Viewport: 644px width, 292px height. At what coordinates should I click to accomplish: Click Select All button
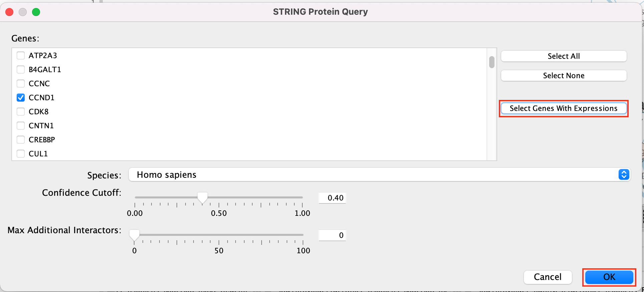coord(564,56)
